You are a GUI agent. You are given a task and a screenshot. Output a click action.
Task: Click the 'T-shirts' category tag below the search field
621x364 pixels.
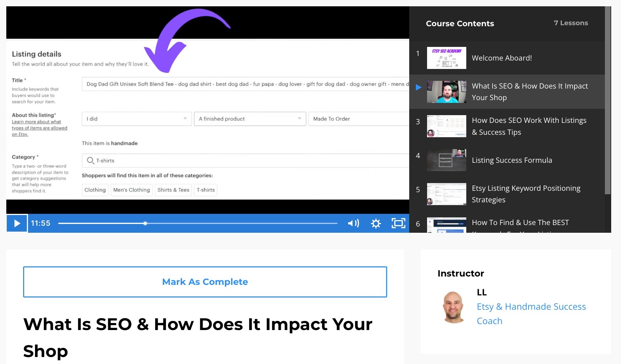[x=205, y=190]
